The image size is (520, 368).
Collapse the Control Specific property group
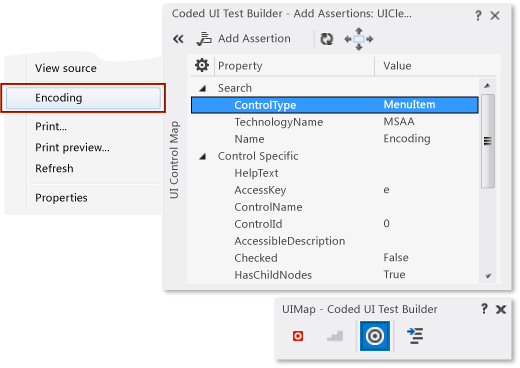point(202,156)
